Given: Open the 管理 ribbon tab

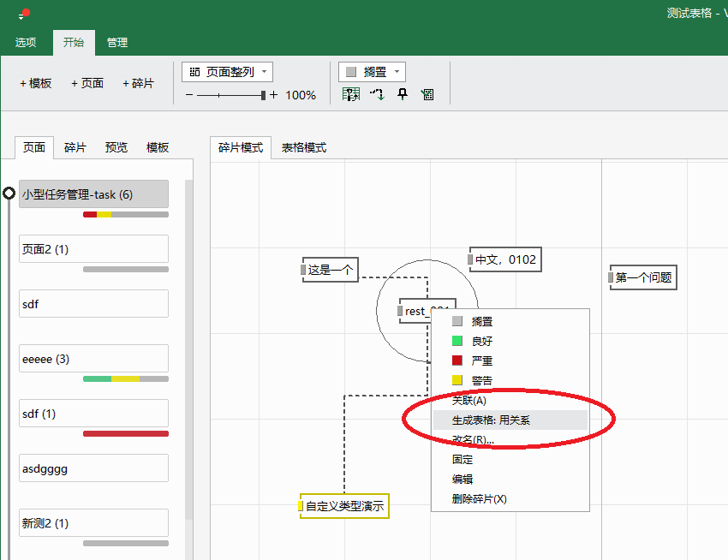Looking at the screenshot, I should [117, 42].
